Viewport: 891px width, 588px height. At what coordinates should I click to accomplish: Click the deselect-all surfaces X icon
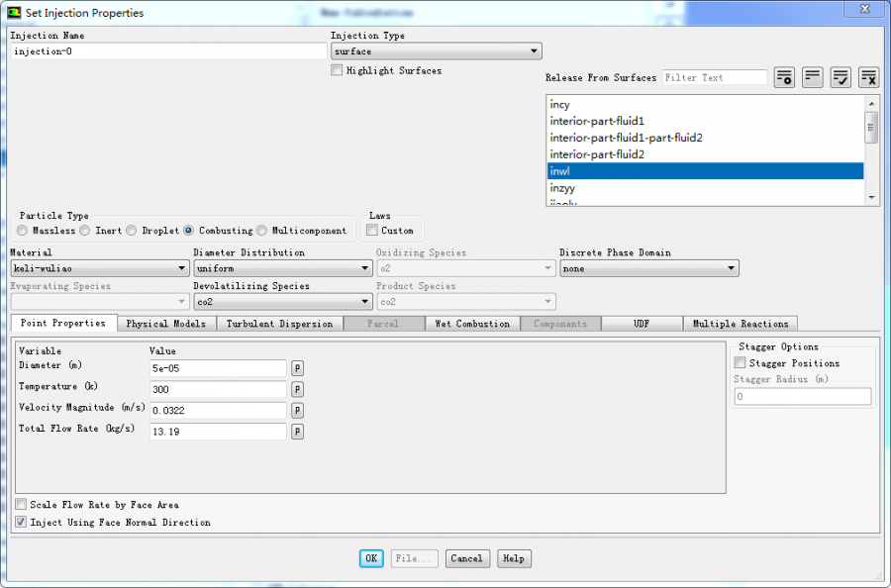[x=868, y=77]
